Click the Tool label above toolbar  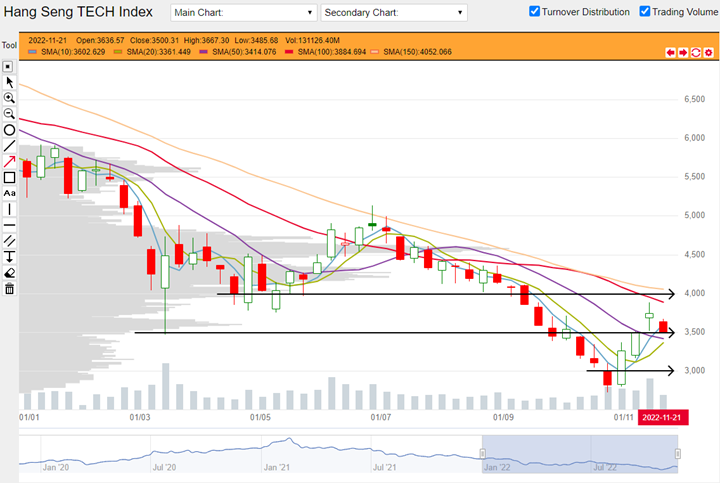[9, 45]
